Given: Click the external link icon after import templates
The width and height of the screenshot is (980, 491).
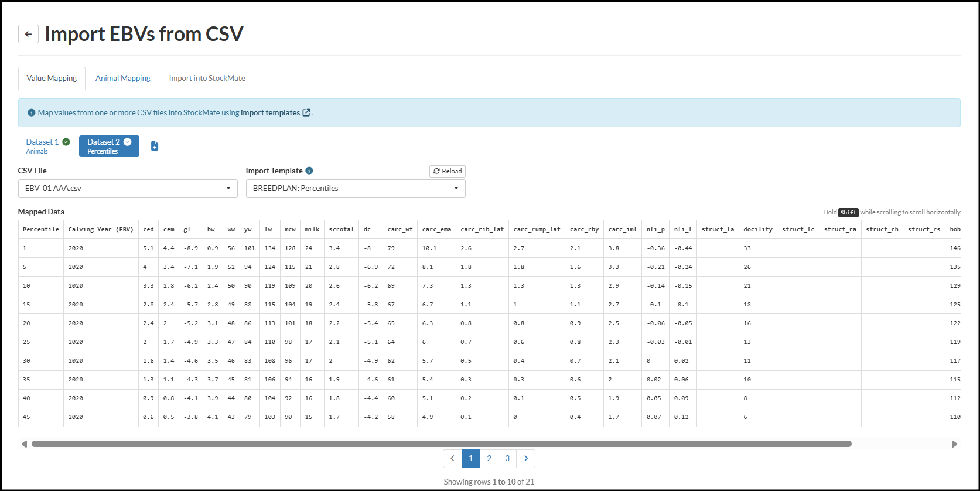Looking at the screenshot, I should pos(306,112).
